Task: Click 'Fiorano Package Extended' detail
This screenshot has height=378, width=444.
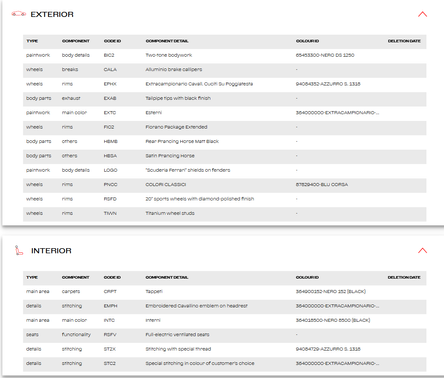Action: [176, 127]
